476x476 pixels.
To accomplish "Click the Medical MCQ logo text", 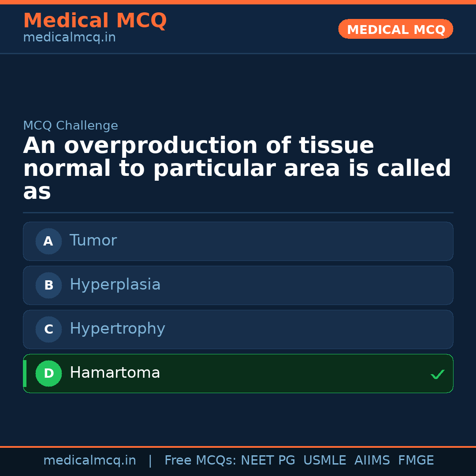I will pos(95,21).
